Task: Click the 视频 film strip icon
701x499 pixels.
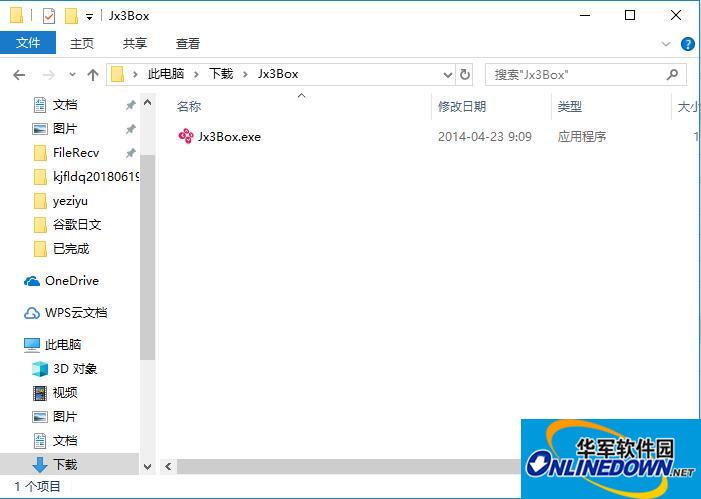Action: pos(40,393)
